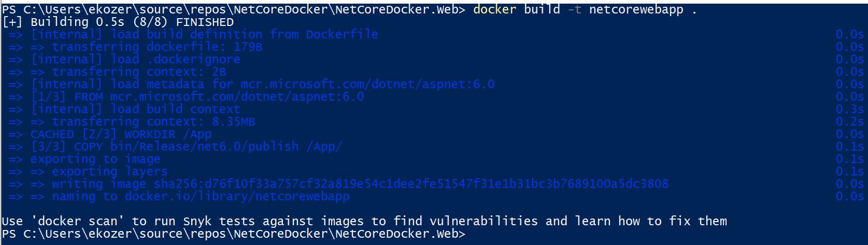This screenshot has height=245, width=868.
Task: Click the sha256 image hash
Action: [411, 184]
